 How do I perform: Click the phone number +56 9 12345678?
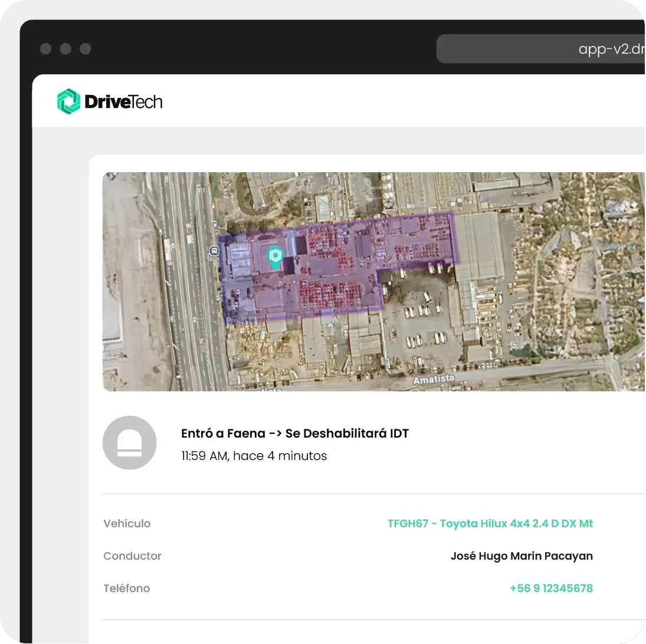point(551,588)
